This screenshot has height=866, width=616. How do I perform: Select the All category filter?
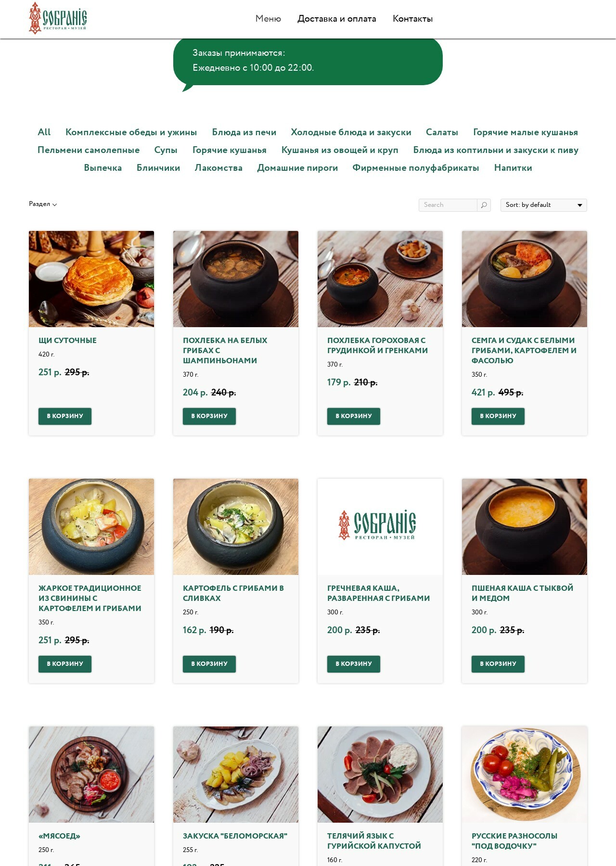44,132
